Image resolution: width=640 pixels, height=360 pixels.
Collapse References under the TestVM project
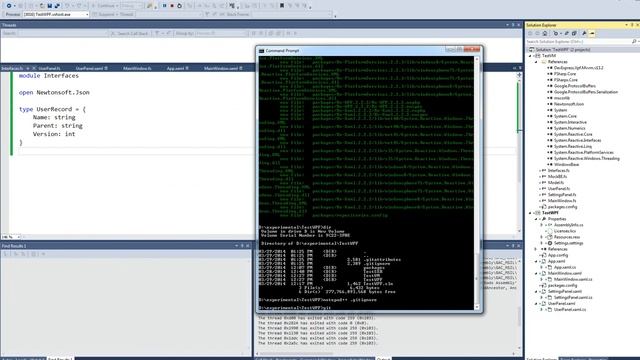tap(536, 62)
